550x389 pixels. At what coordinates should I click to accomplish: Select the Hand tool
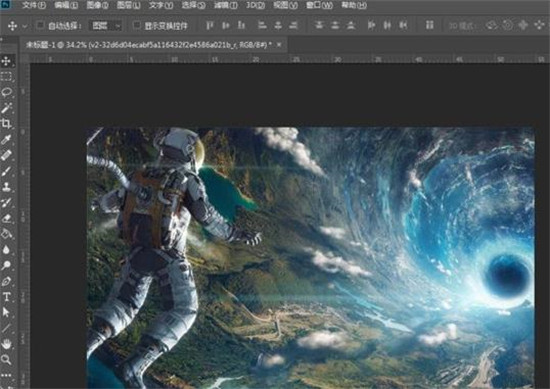coord(6,344)
